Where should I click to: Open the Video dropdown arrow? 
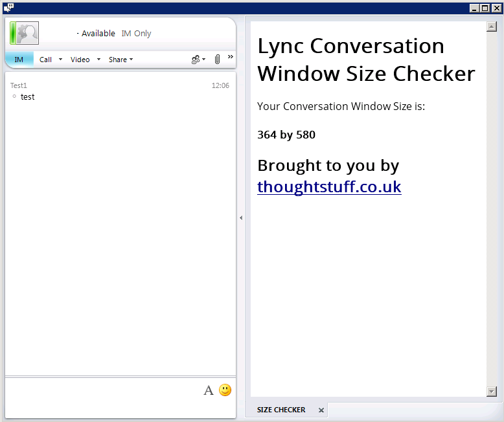click(98, 60)
